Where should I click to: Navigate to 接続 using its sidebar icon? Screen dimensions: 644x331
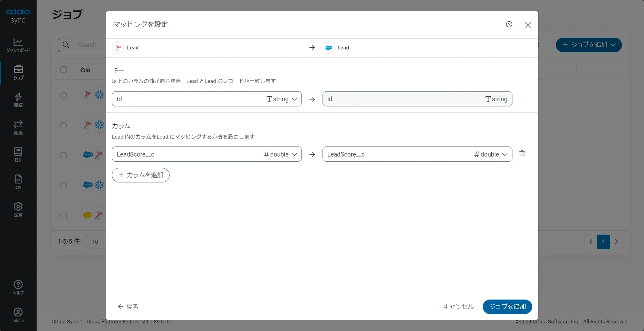[x=18, y=100]
